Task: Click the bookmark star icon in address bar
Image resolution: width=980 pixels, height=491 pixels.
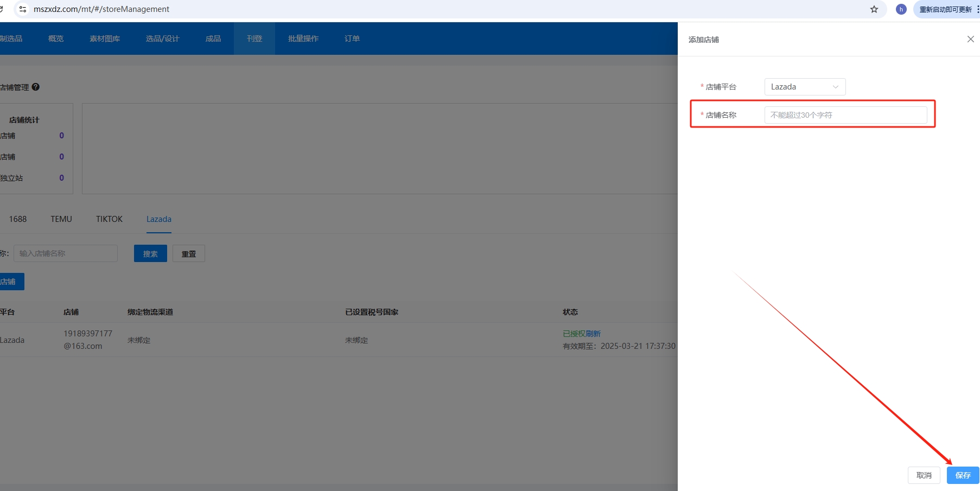Action: click(x=874, y=9)
